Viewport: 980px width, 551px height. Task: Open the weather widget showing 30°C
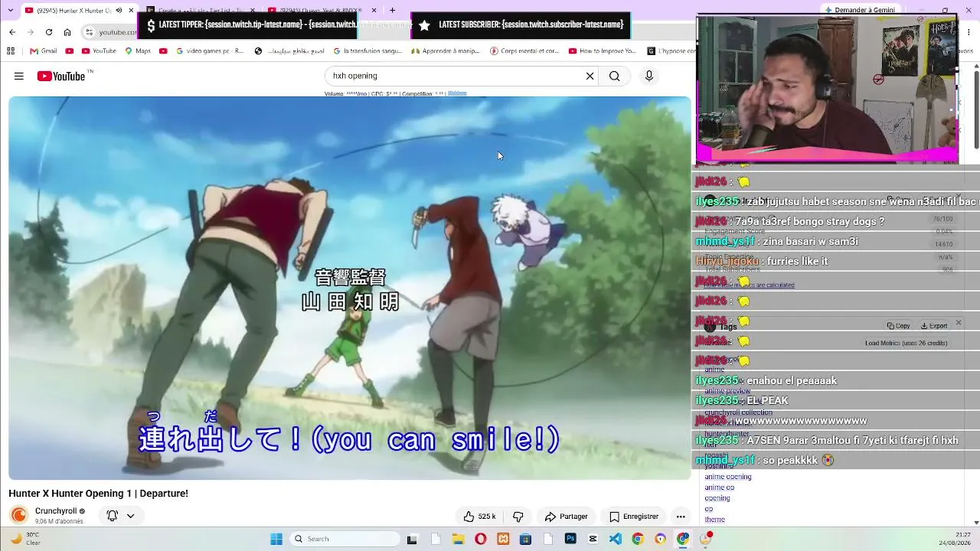(x=24, y=539)
